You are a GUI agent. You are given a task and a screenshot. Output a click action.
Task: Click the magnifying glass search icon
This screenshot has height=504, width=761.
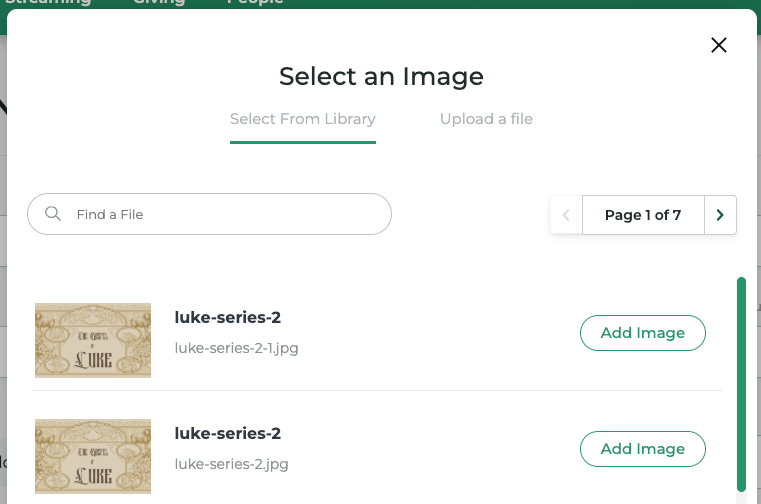[x=54, y=214]
